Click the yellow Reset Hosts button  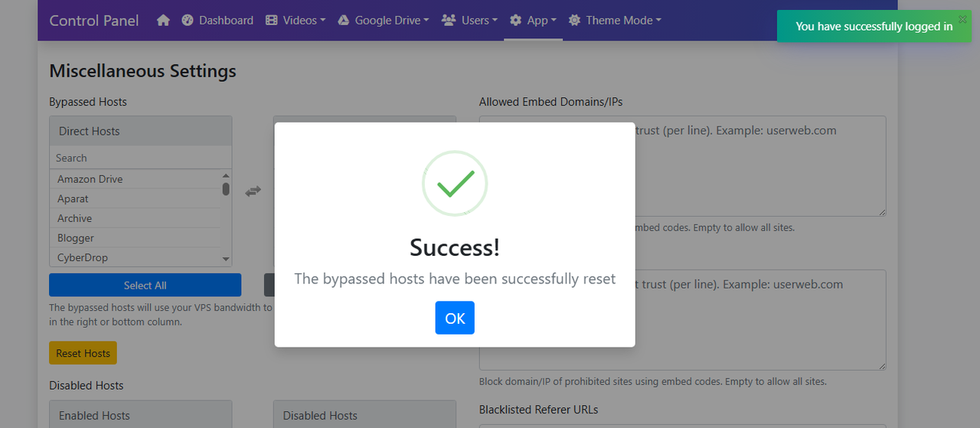pos(83,353)
